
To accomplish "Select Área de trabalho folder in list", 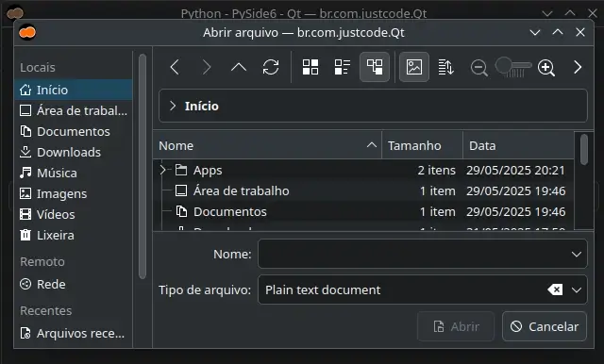I will pos(363,190).
